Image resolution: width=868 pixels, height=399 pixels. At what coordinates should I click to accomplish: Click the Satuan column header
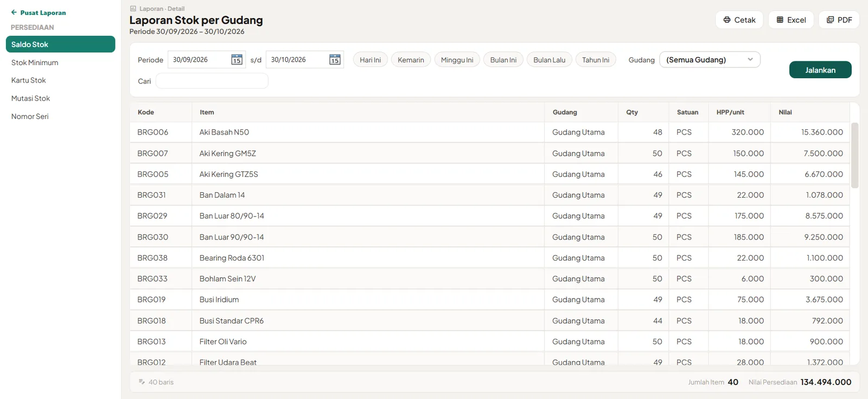pos(689,112)
